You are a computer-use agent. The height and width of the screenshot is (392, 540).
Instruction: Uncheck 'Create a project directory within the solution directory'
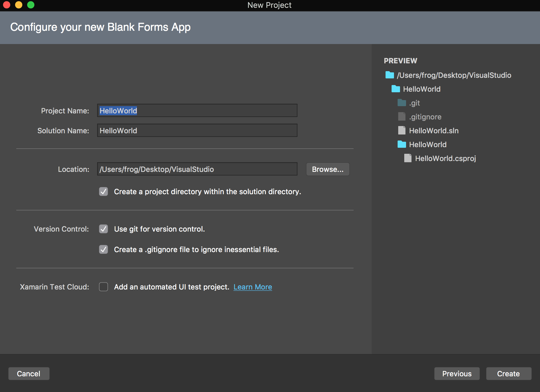point(103,191)
